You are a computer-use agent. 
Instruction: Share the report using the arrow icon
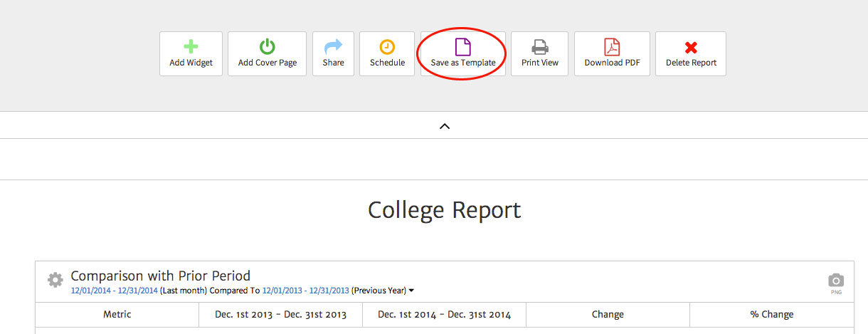pos(333,53)
